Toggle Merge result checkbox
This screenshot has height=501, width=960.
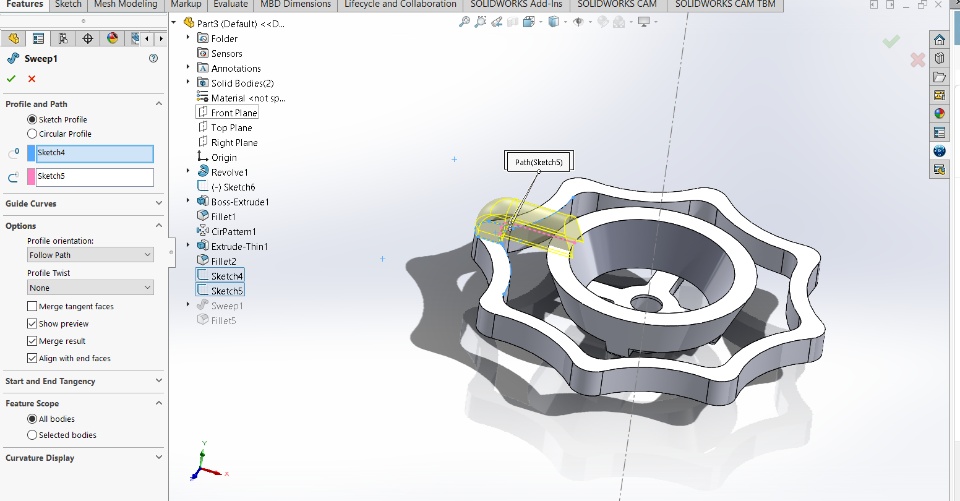(x=32, y=341)
